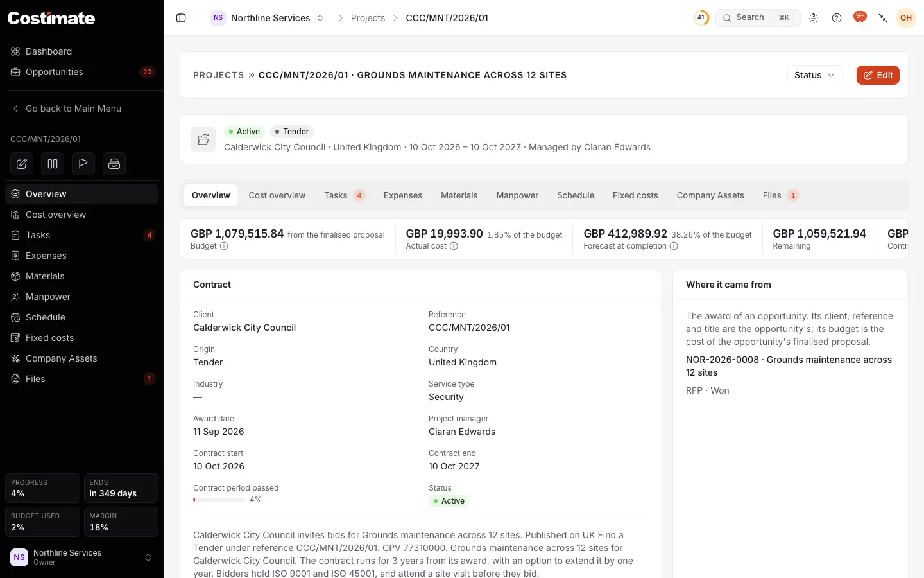Click the Search field in header
The height and width of the screenshot is (578, 924).
758,18
